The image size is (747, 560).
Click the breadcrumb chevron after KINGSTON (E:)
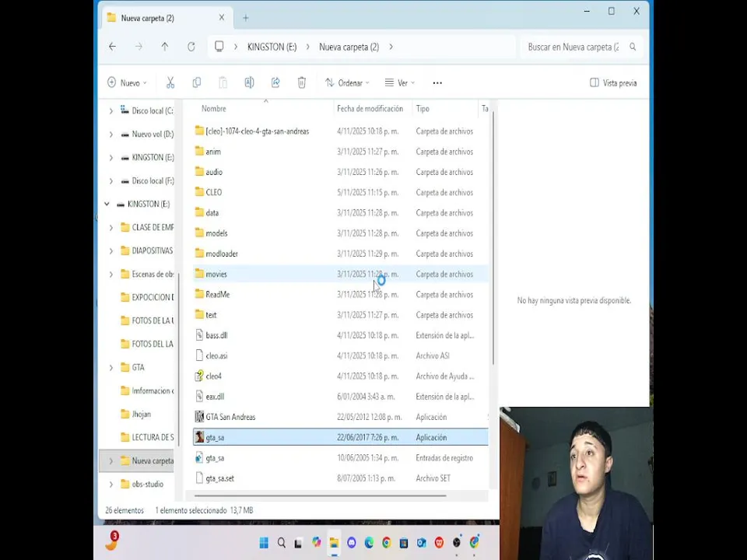[x=308, y=47]
